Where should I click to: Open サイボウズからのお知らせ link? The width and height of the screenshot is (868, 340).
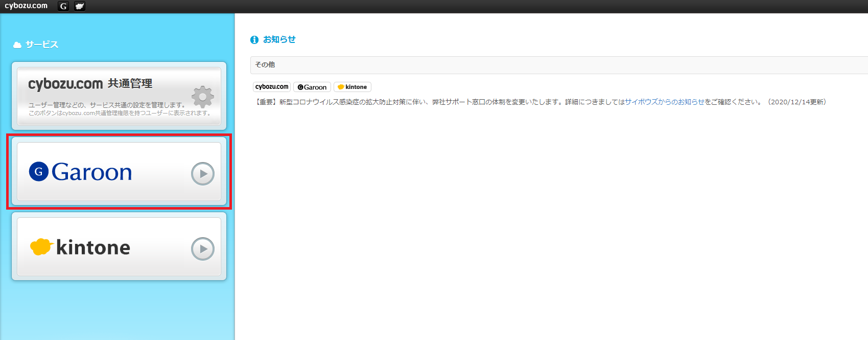[665, 102]
